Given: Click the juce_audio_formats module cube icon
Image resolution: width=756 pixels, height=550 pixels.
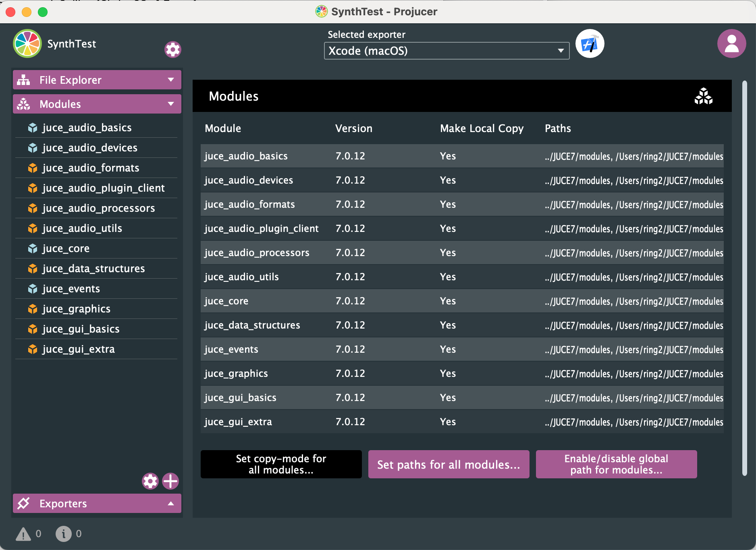Looking at the screenshot, I should coord(33,168).
